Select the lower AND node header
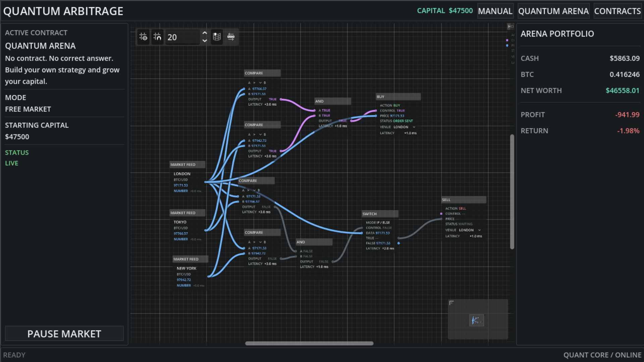Screen dimensions: 644x362 click(314, 242)
